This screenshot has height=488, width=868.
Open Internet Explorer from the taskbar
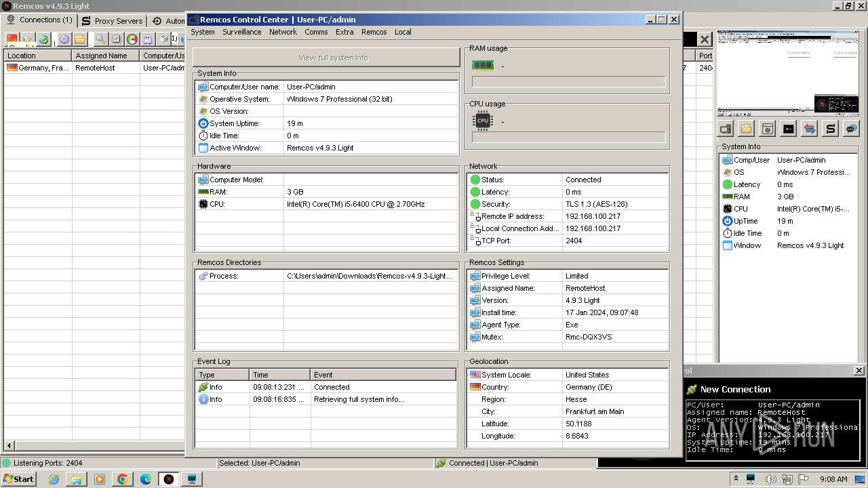[54, 479]
